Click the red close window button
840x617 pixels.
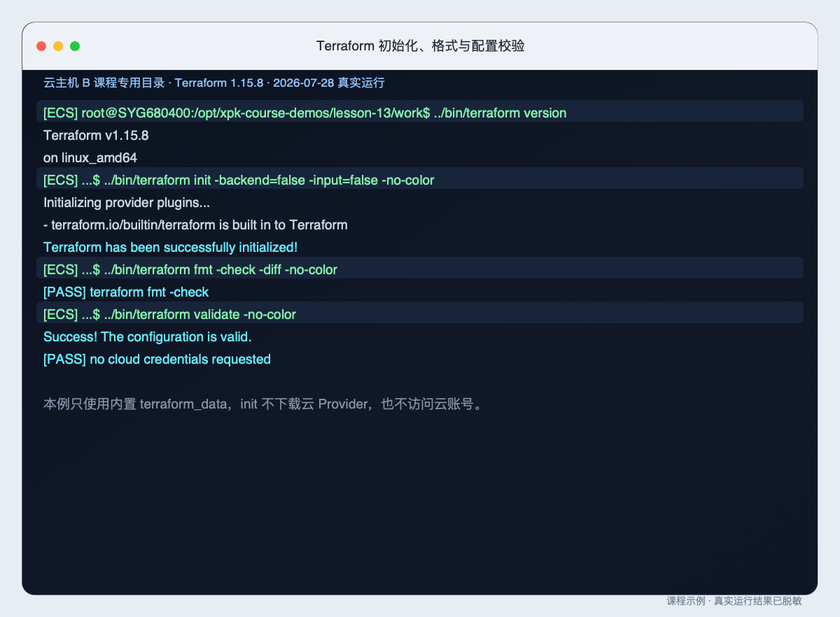point(41,46)
